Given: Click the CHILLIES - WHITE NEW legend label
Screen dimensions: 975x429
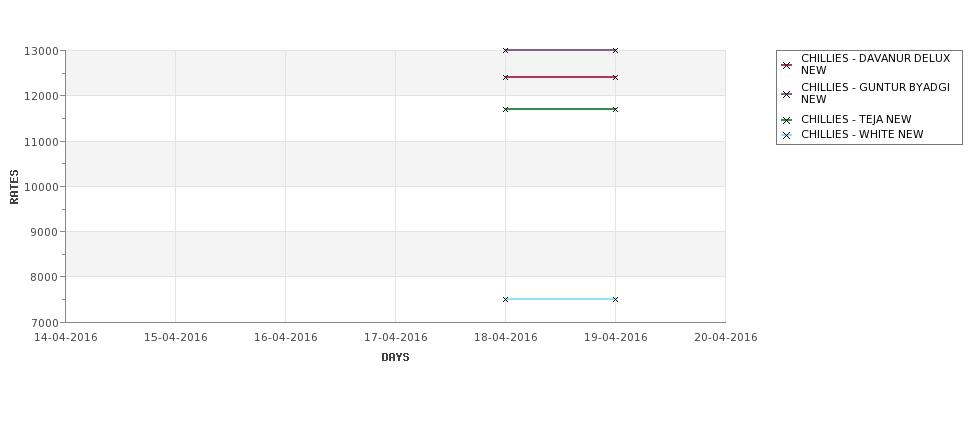Looking at the screenshot, I should 862,134.
